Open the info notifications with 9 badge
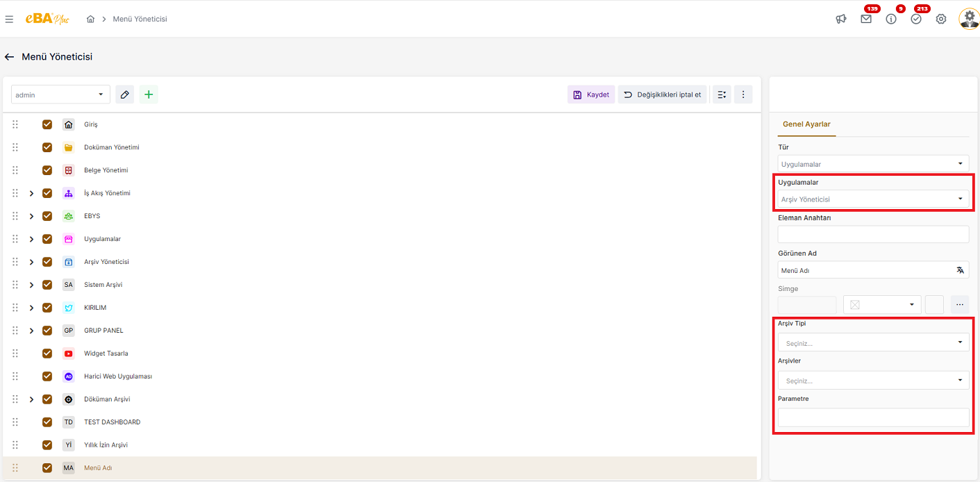 pos(891,19)
